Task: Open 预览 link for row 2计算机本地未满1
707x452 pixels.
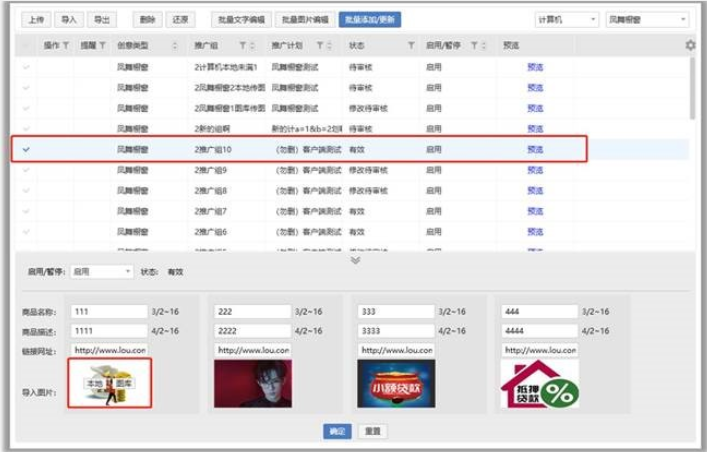Action: [535, 67]
